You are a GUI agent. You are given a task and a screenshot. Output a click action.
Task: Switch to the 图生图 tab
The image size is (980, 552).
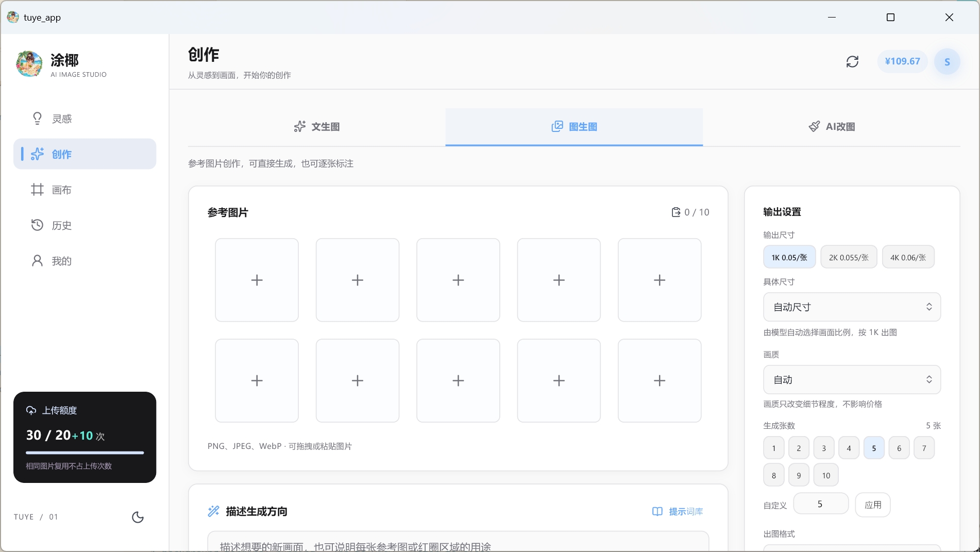(574, 127)
